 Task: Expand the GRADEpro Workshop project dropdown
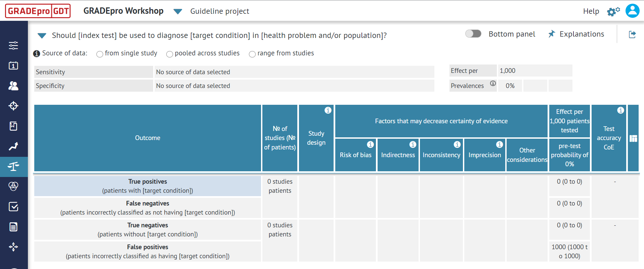click(178, 11)
